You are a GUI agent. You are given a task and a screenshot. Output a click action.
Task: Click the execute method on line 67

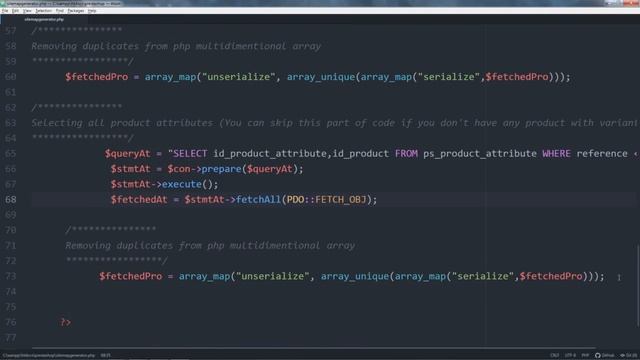(x=182, y=184)
